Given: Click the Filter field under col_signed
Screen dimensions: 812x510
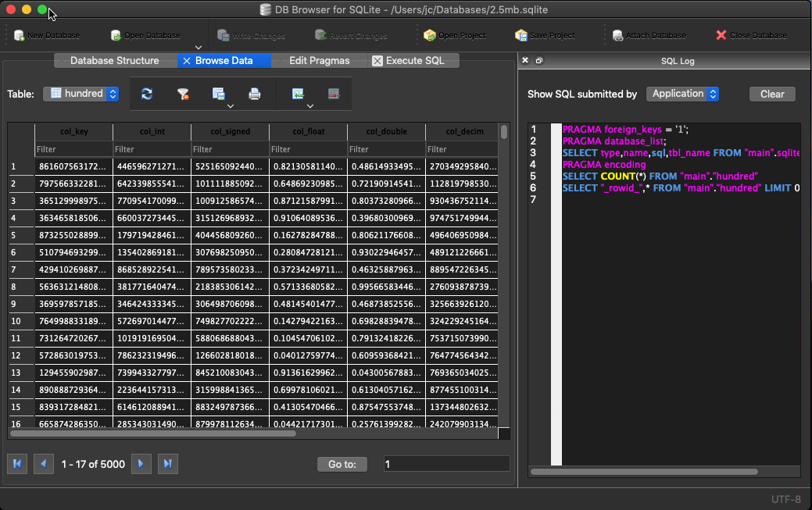Looking at the screenshot, I should [x=230, y=149].
